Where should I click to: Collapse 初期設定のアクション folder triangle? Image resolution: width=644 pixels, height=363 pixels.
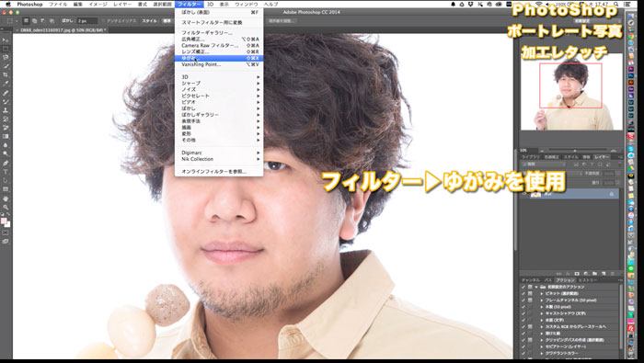pyautogui.click(x=536, y=287)
